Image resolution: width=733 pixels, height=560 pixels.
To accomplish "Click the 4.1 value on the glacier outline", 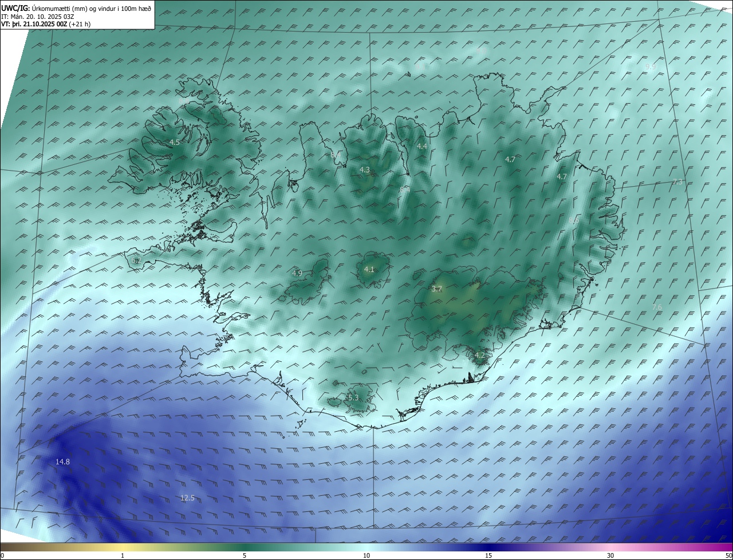I will click(369, 269).
